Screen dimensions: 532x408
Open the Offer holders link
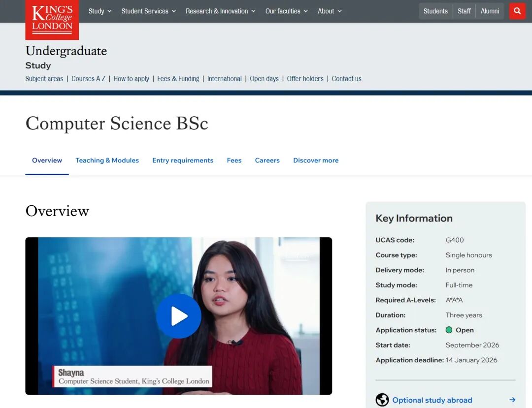click(305, 79)
